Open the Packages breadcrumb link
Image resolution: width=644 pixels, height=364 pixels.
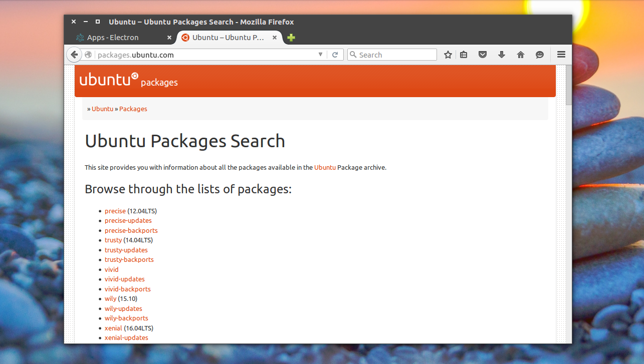click(x=133, y=109)
